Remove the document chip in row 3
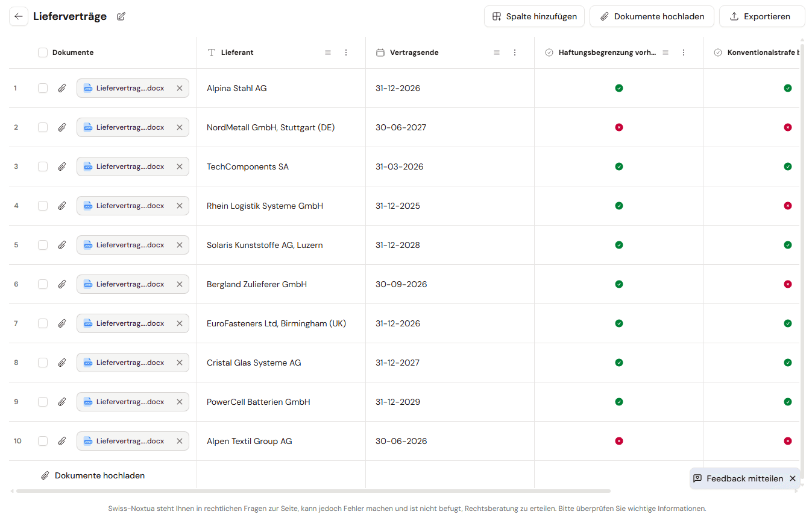Image resolution: width=812 pixels, height=517 pixels. 179,167
